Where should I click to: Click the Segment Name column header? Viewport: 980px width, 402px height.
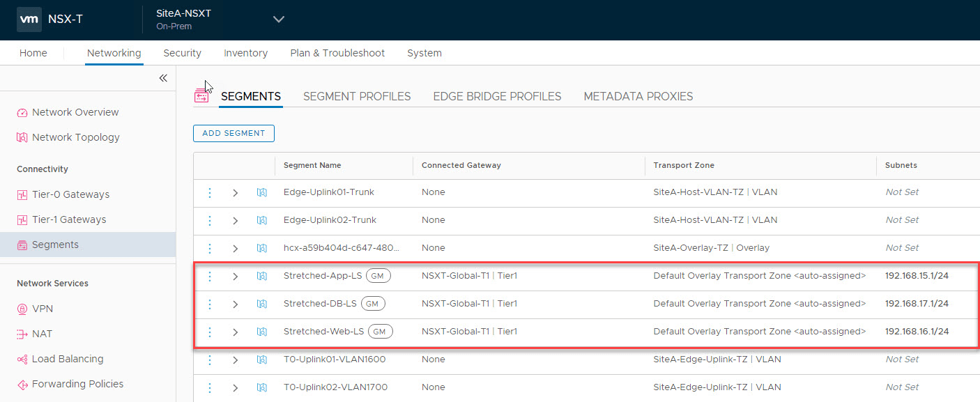tap(312, 165)
